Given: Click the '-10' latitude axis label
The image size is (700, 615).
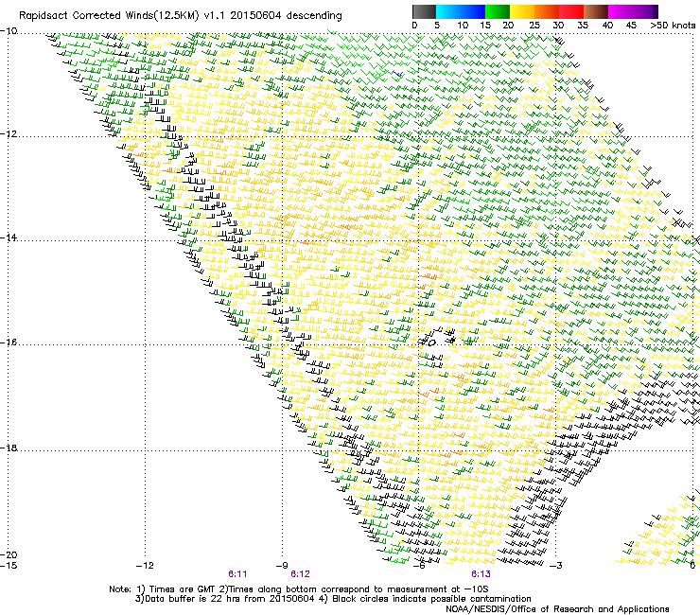Looking at the screenshot, I should (9, 31).
